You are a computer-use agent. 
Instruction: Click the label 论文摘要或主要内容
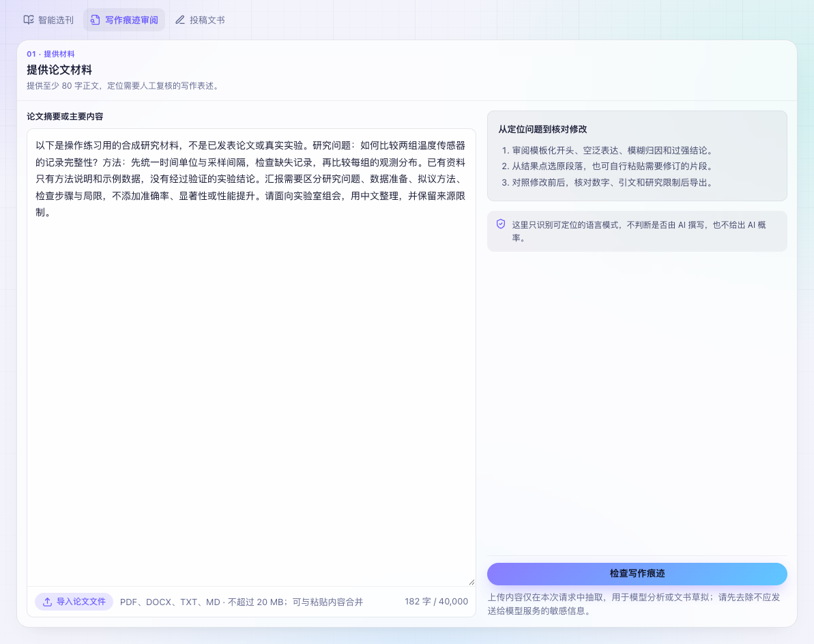[65, 117]
